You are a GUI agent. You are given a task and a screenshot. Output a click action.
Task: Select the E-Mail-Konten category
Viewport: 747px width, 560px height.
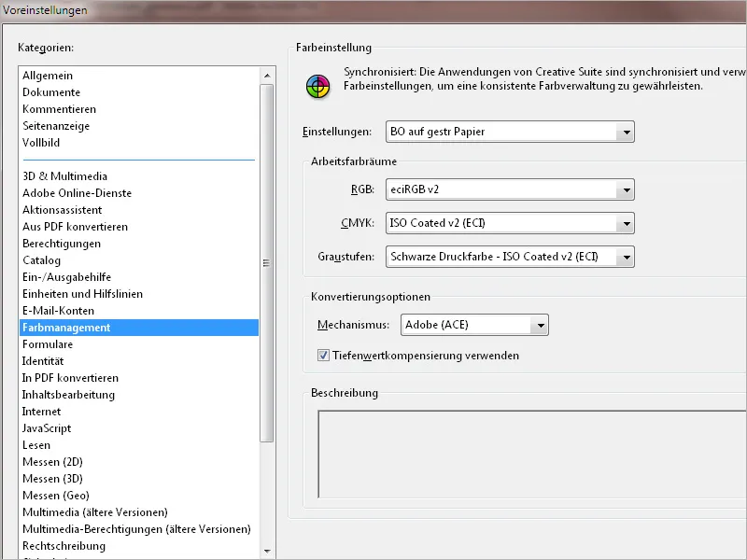[x=139, y=311]
